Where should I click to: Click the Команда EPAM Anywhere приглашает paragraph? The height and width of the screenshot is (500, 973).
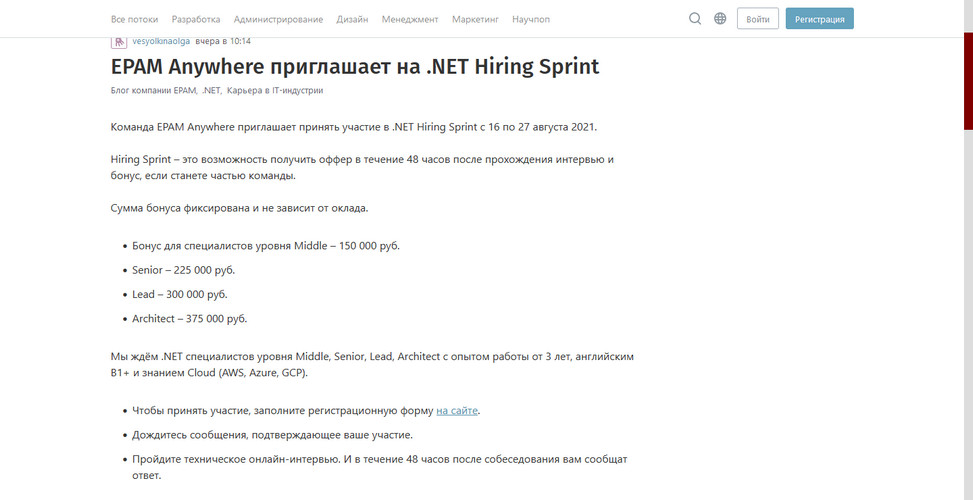point(354,127)
